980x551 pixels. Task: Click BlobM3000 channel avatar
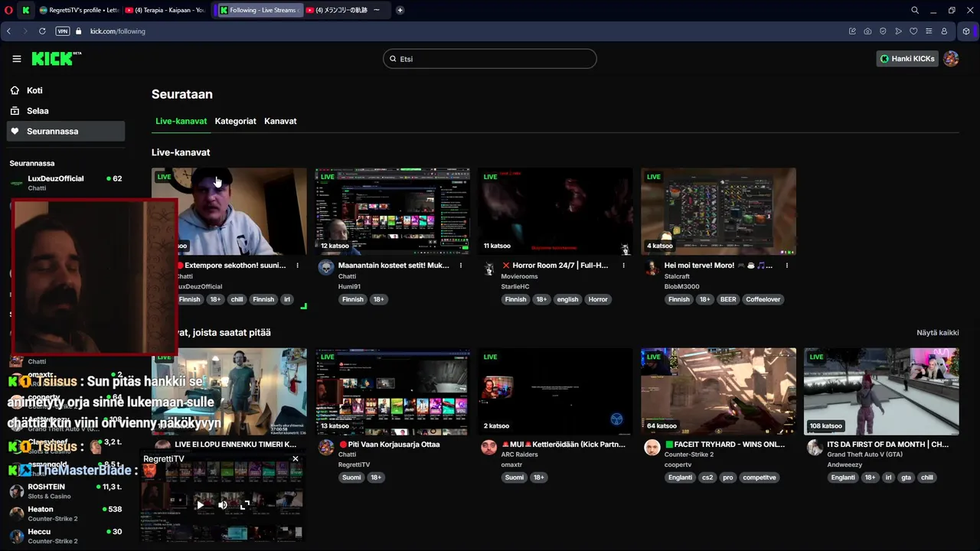coord(652,268)
